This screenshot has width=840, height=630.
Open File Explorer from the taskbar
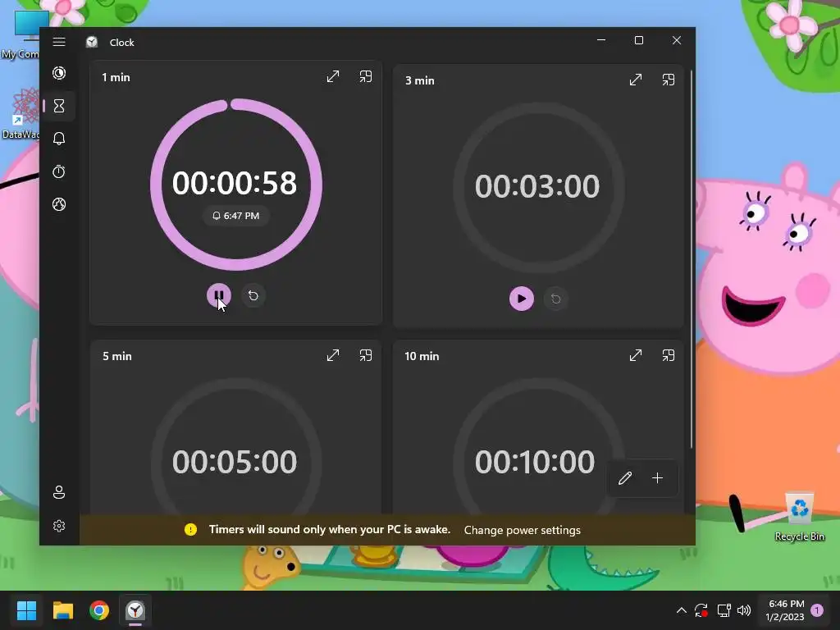coord(62,610)
